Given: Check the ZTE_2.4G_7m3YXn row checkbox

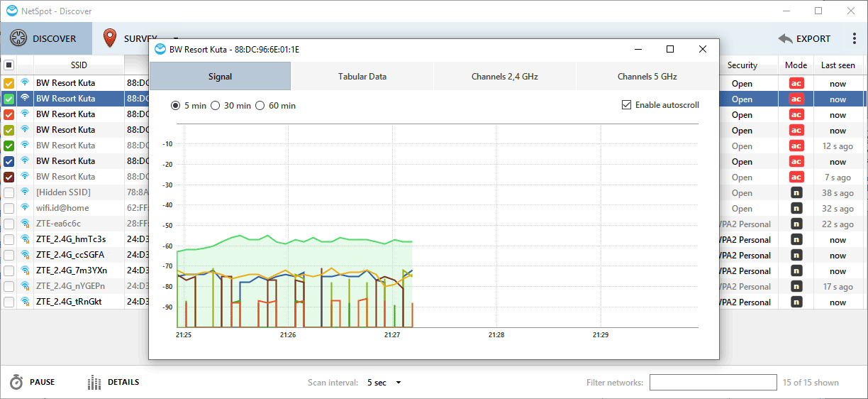Looking at the screenshot, I should pos(9,270).
